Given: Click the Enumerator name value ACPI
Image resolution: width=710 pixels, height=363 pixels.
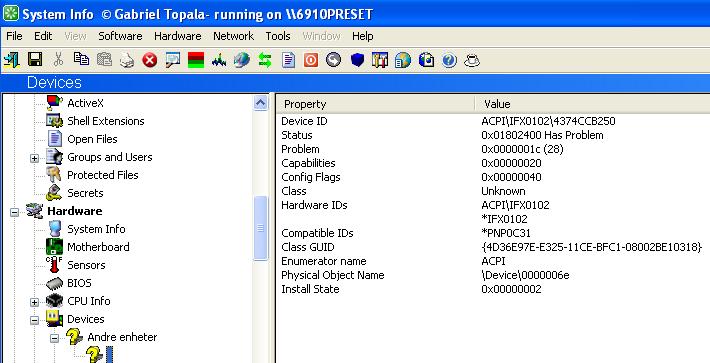Looking at the screenshot, I should click(493, 261).
